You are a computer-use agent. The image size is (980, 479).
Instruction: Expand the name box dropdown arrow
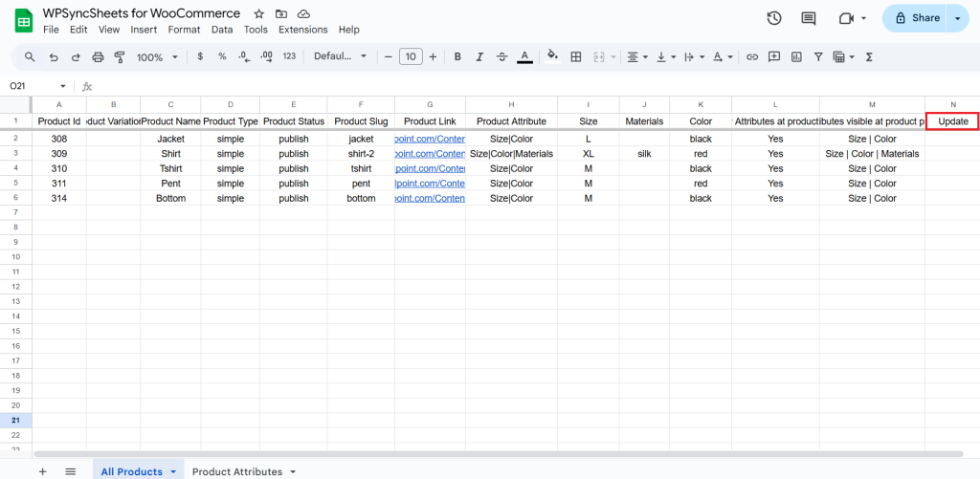tap(62, 86)
